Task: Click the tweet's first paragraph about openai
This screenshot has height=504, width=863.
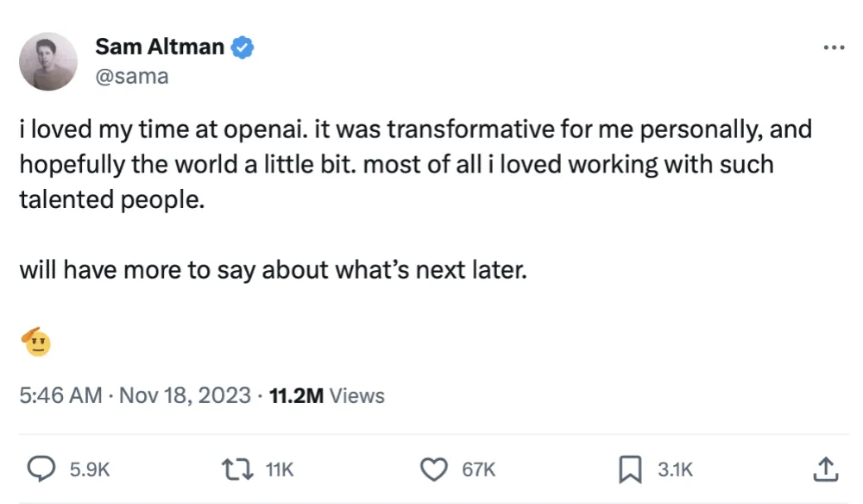Action: pyautogui.click(x=414, y=164)
